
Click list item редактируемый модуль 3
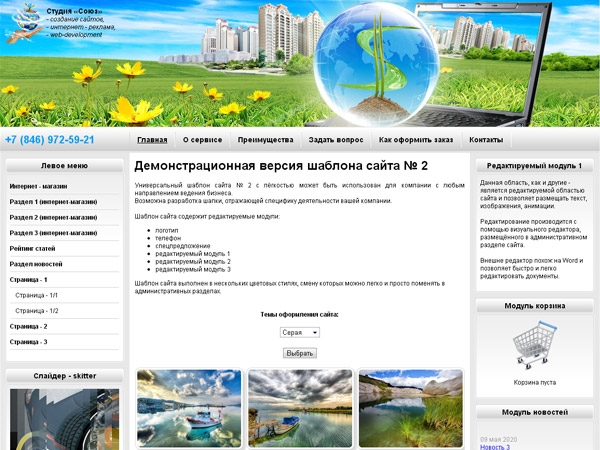193,269
